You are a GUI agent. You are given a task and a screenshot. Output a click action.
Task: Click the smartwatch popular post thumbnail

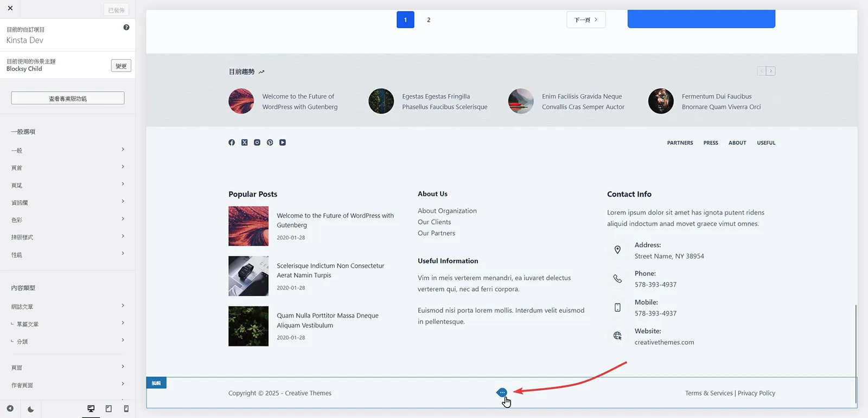click(248, 276)
